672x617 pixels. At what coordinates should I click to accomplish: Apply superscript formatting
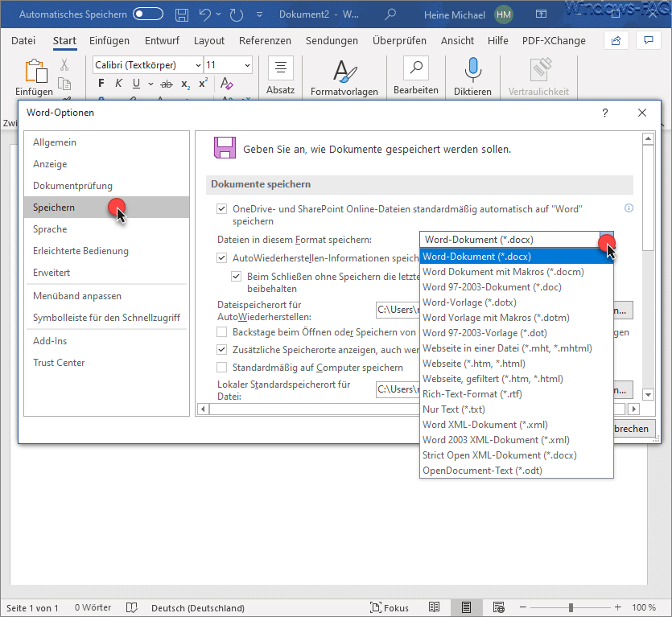(203, 83)
